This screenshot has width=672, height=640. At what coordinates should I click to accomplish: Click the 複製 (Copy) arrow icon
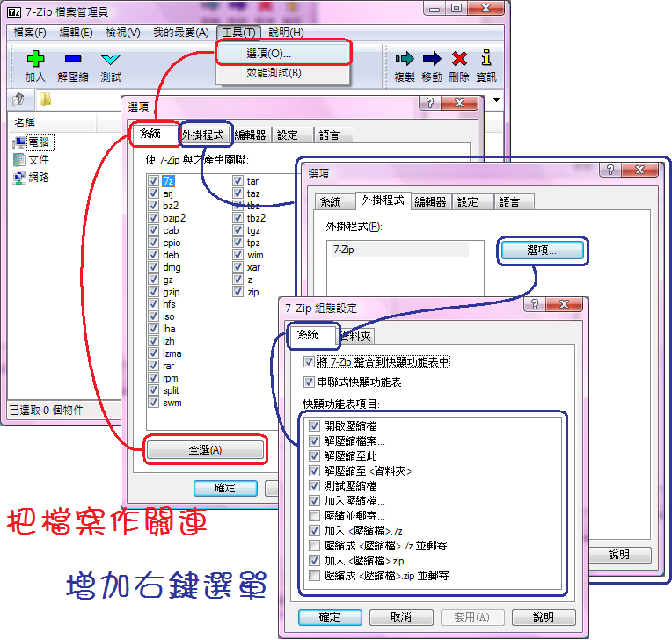click(x=405, y=58)
